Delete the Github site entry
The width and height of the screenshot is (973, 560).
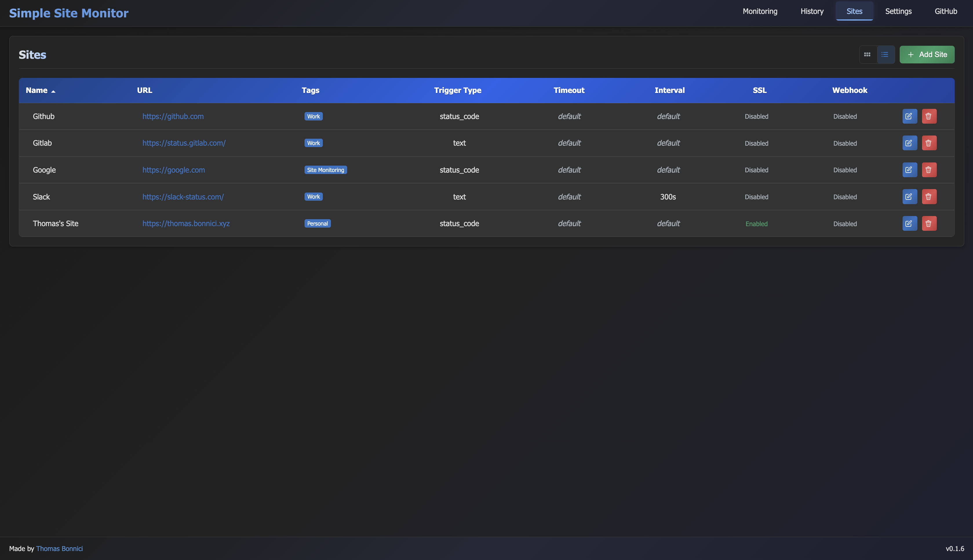tap(929, 116)
